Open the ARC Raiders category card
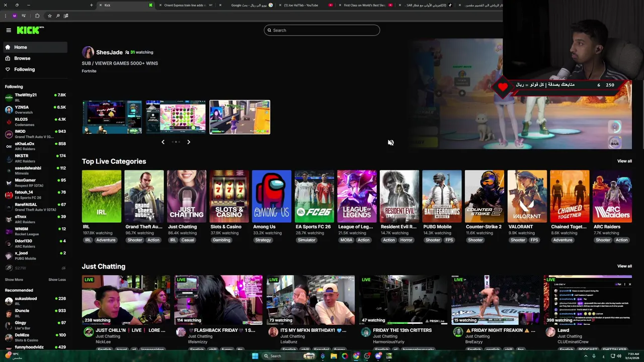This screenshot has height=362, width=644. coord(612,196)
